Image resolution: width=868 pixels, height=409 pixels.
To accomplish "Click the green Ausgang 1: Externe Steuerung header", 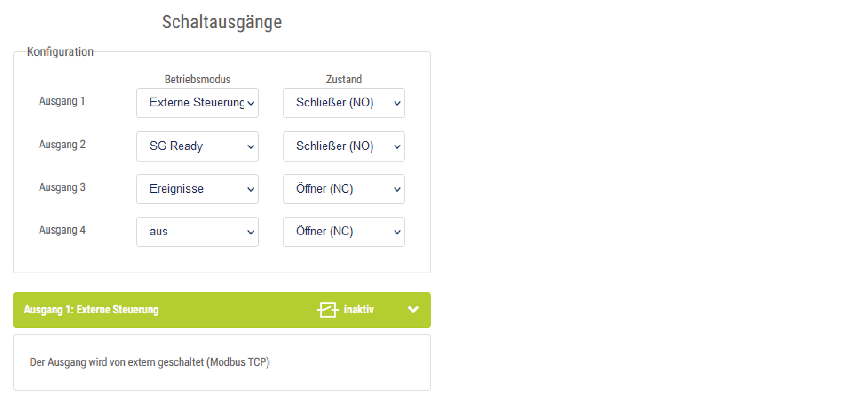I will coord(91,310).
